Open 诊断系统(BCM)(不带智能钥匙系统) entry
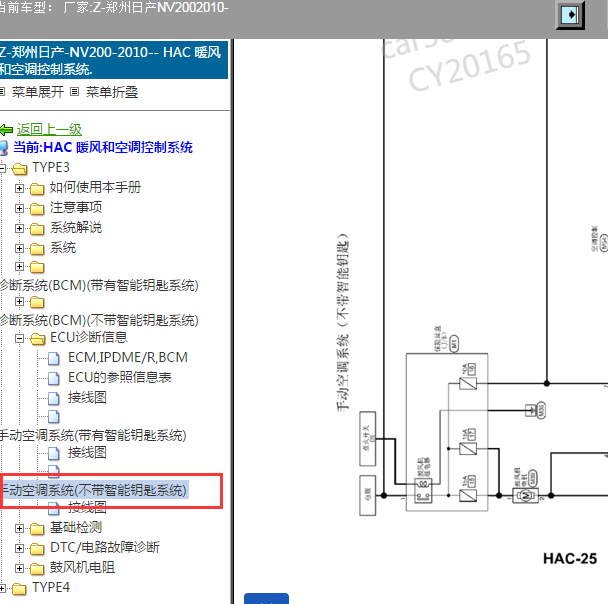This screenshot has height=604, width=608. [x=99, y=320]
